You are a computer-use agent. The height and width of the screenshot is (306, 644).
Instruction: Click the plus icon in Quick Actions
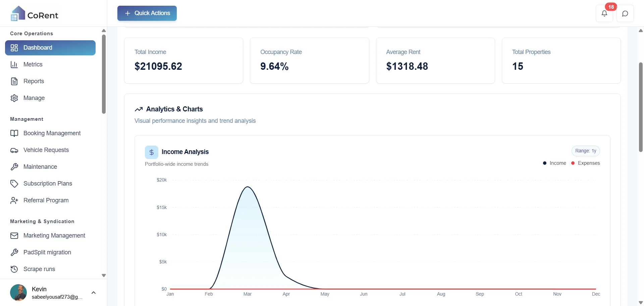tap(127, 13)
